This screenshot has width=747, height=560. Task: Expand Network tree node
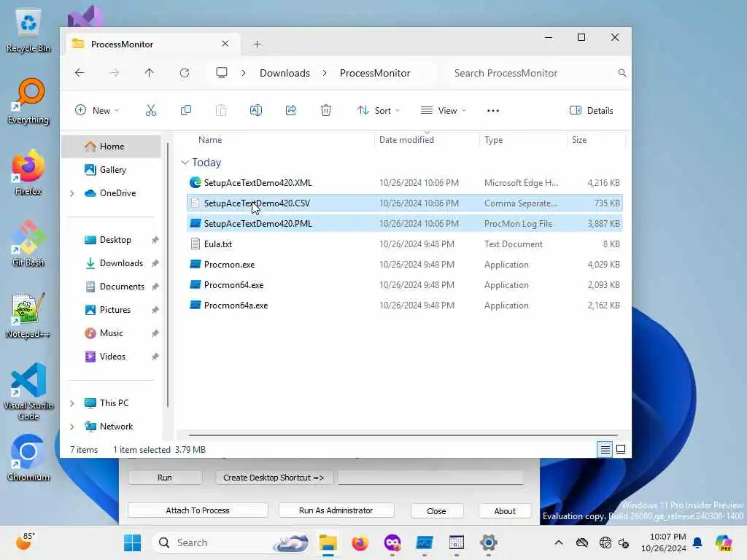click(x=72, y=427)
